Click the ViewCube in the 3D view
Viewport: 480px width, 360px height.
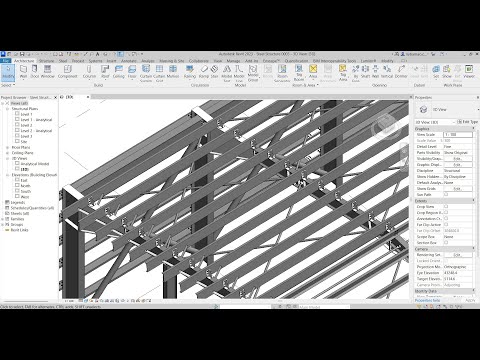(385, 125)
